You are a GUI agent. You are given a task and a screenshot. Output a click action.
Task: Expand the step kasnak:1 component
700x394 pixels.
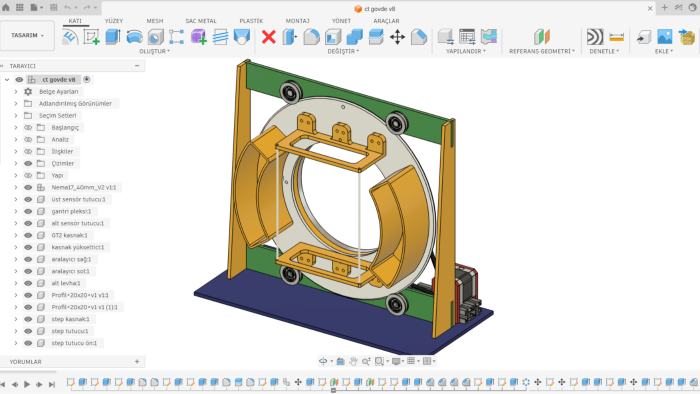point(16,319)
